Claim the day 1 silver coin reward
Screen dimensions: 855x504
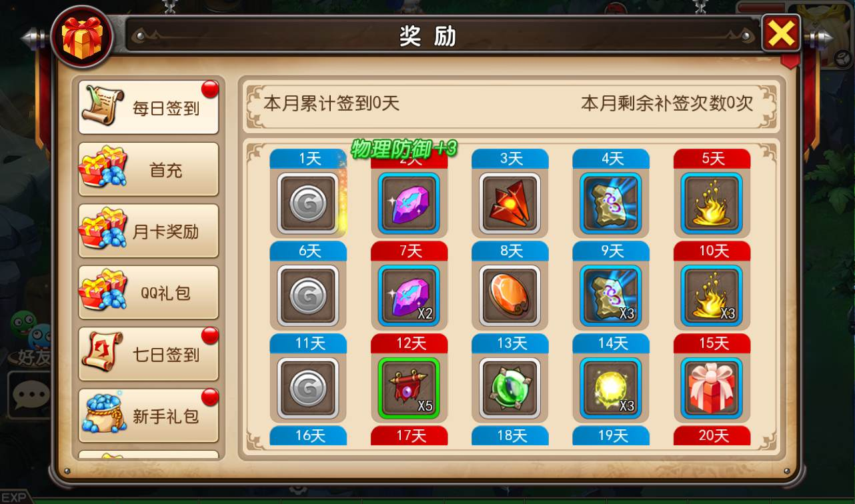pos(308,203)
